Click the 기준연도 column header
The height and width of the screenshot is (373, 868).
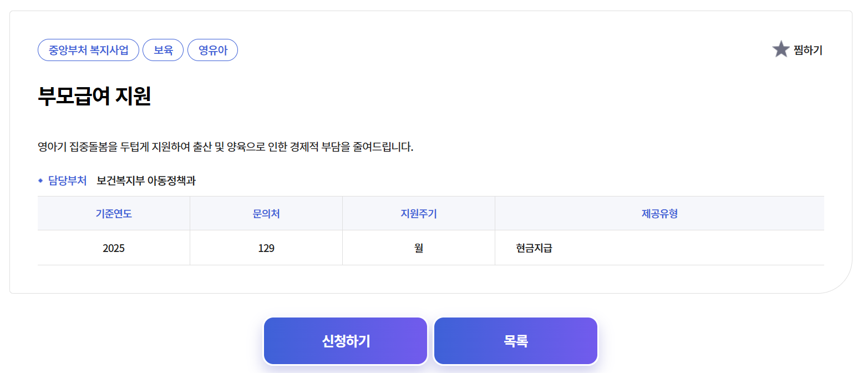(x=113, y=213)
